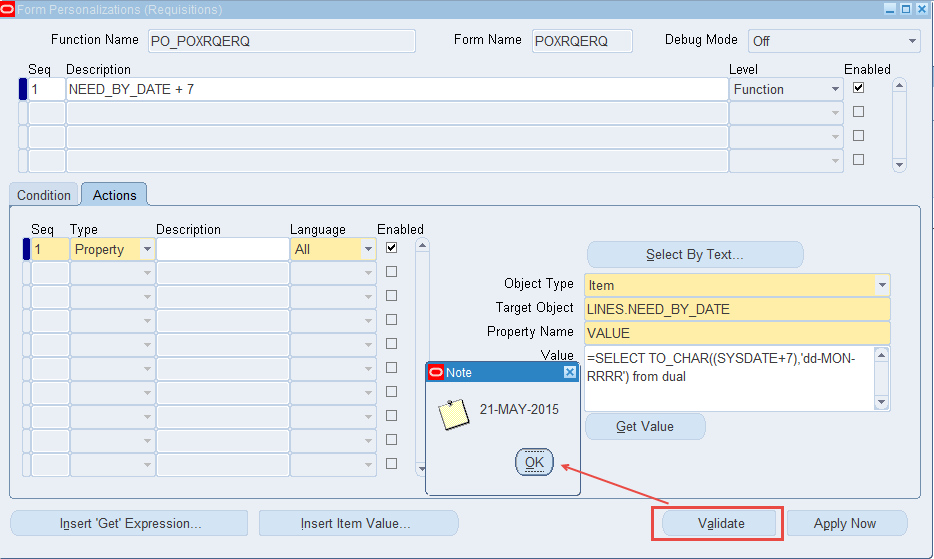
Task: Click down arrow of Value field scrollbar
Action: click(882, 402)
